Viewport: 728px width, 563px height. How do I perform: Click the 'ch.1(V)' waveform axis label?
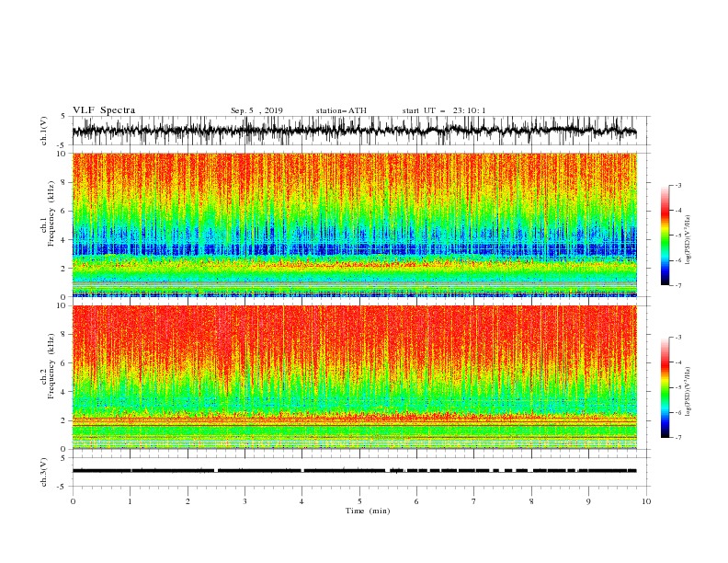tap(44, 131)
